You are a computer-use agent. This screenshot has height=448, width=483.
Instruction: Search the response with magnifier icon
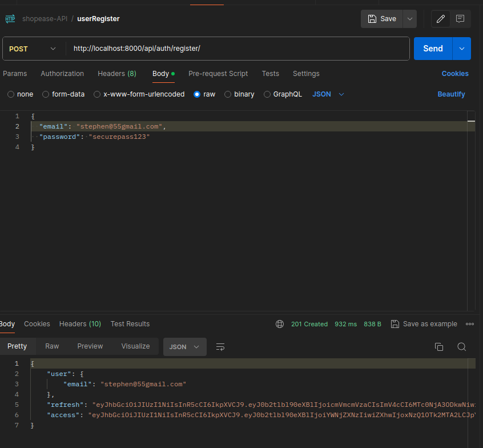pyautogui.click(x=461, y=347)
